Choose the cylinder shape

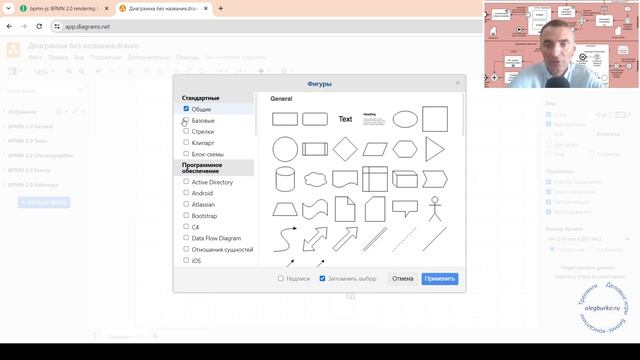[x=285, y=179]
